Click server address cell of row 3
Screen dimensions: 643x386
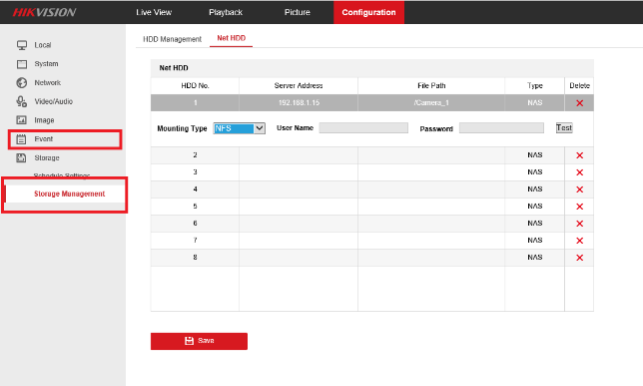(x=299, y=172)
